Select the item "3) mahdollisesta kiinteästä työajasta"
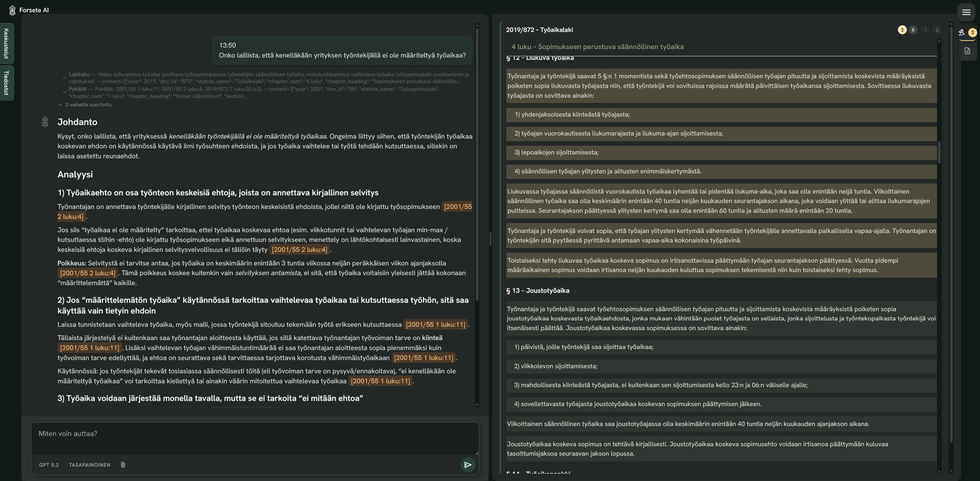This screenshot has height=481, width=980. tap(721, 385)
